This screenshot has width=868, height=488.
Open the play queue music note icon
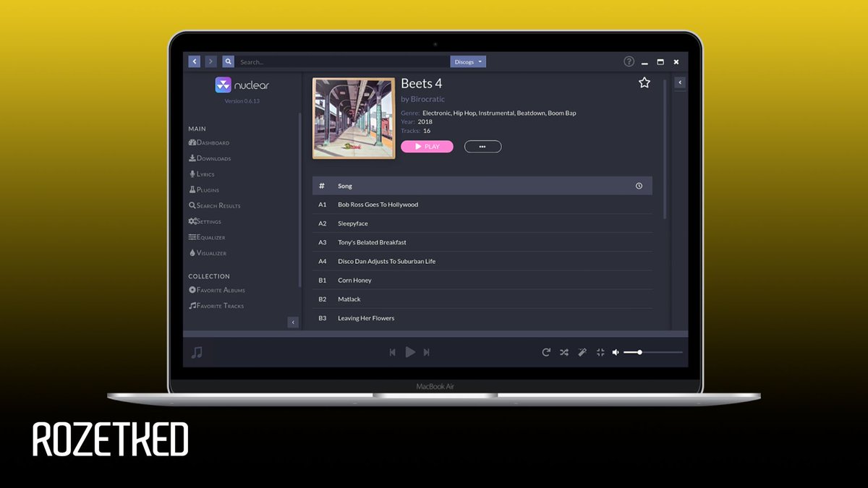[x=196, y=352]
